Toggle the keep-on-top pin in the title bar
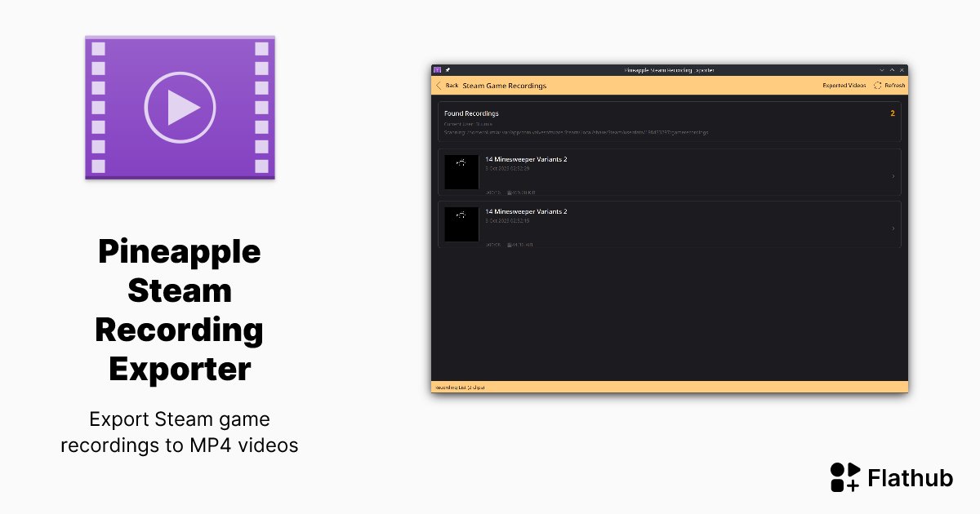The height and width of the screenshot is (514, 980). click(x=446, y=70)
